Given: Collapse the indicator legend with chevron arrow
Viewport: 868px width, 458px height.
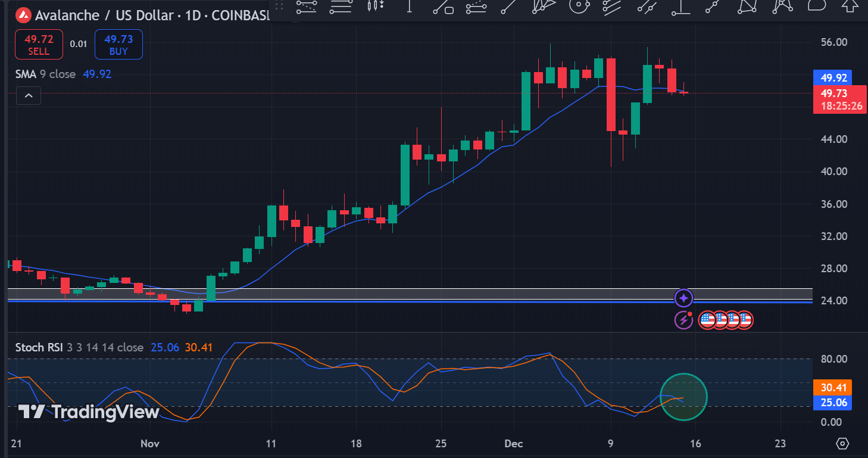Looking at the screenshot, I should tap(29, 95).
